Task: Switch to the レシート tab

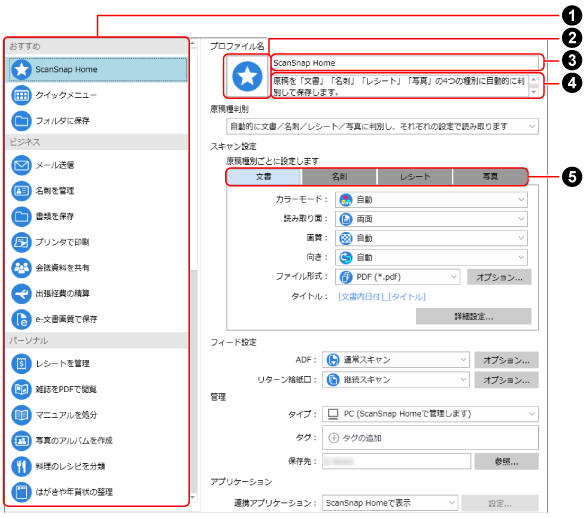Action: click(415, 177)
